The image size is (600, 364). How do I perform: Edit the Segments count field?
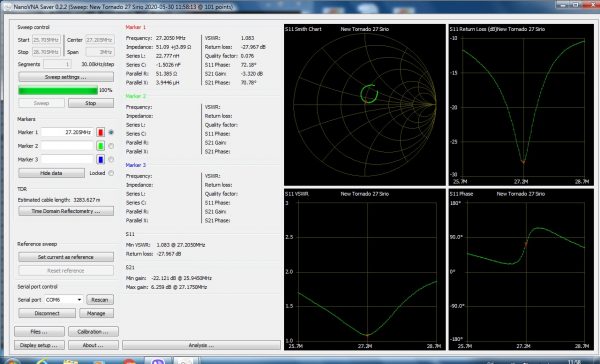(x=57, y=64)
